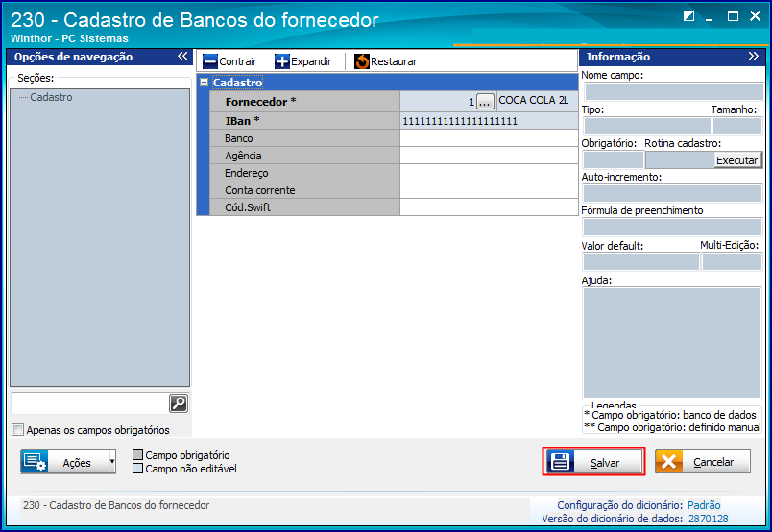
Task: Click the Cancelar button
Action: click(x=703, y=462)
